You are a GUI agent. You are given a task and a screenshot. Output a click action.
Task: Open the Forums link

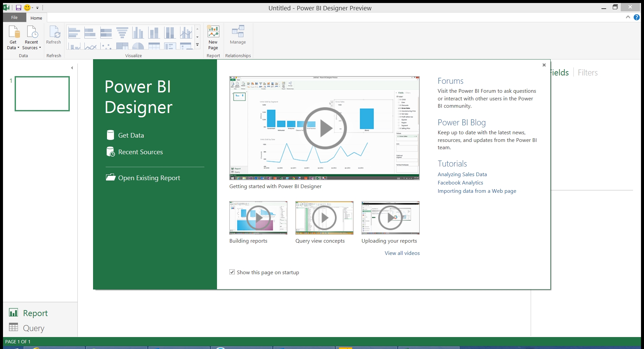tap(450, 81)
